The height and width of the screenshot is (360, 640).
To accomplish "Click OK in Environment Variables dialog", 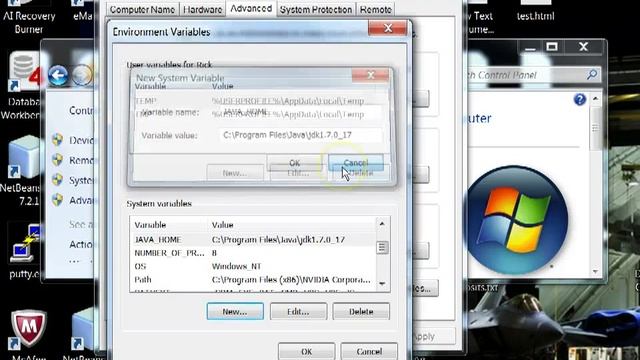I will pyautogui.click(x=307, y=351).
